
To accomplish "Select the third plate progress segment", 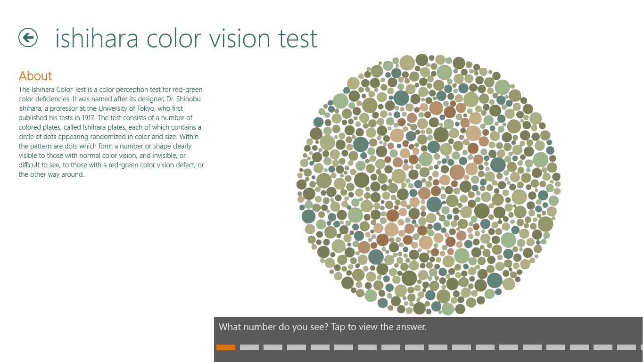I will (x=273, y=347).
